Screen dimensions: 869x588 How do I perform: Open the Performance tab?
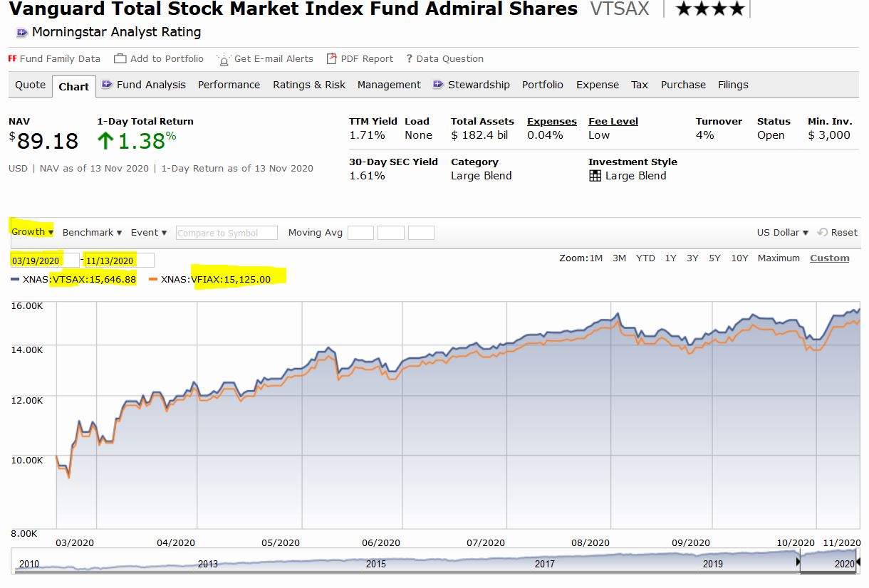pyautogui.click(x=229, y=85)
